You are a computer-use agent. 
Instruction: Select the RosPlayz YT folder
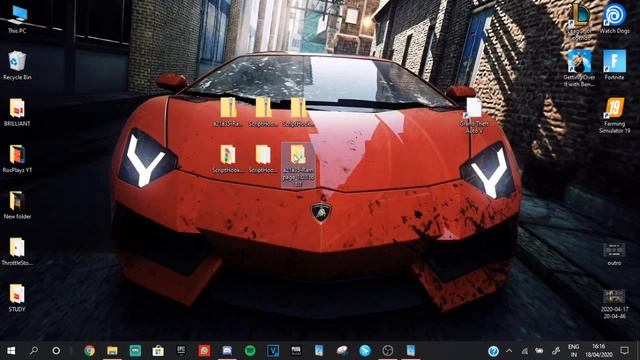pyautogui.click(x=17, y=158)
